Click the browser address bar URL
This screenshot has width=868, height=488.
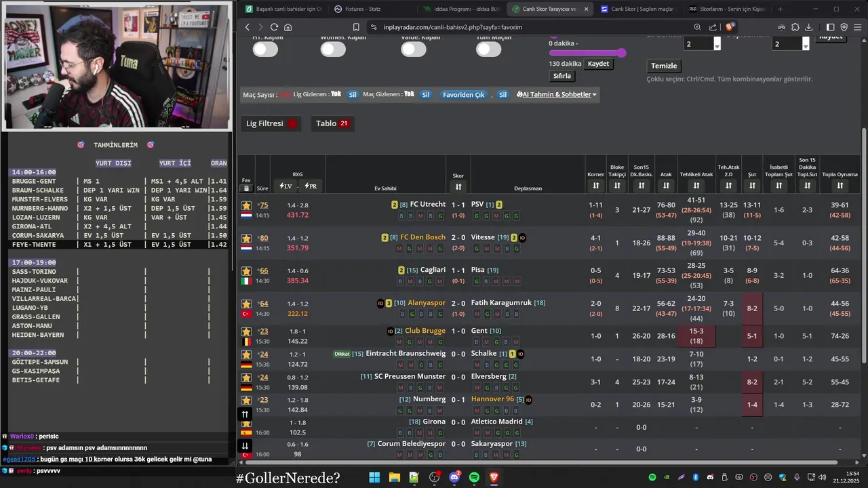point(452,27)
